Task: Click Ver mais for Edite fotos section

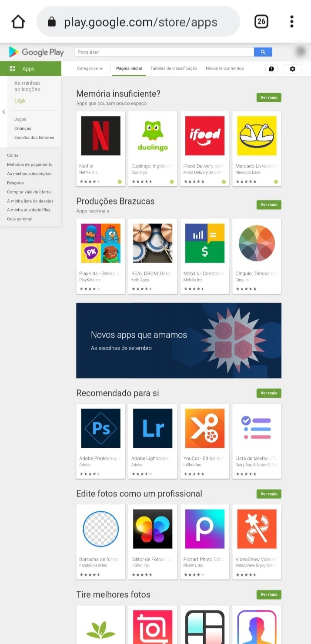Action: click(269, 494)
